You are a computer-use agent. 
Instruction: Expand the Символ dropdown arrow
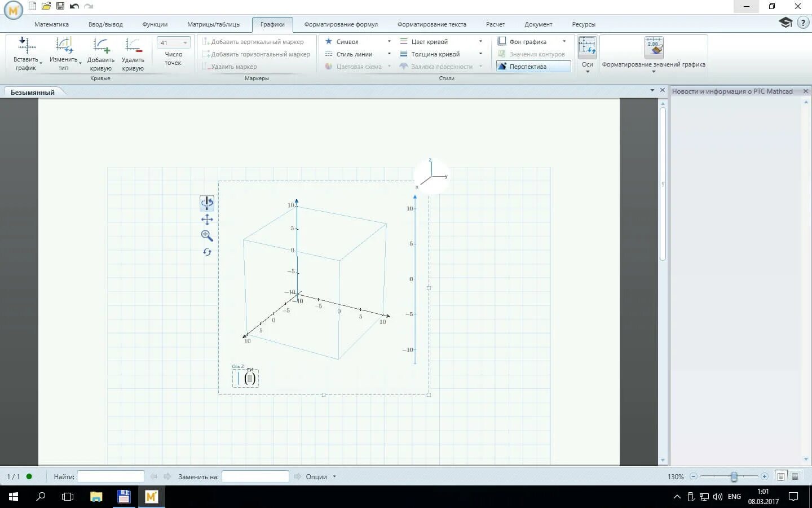(x=389, y=41)
